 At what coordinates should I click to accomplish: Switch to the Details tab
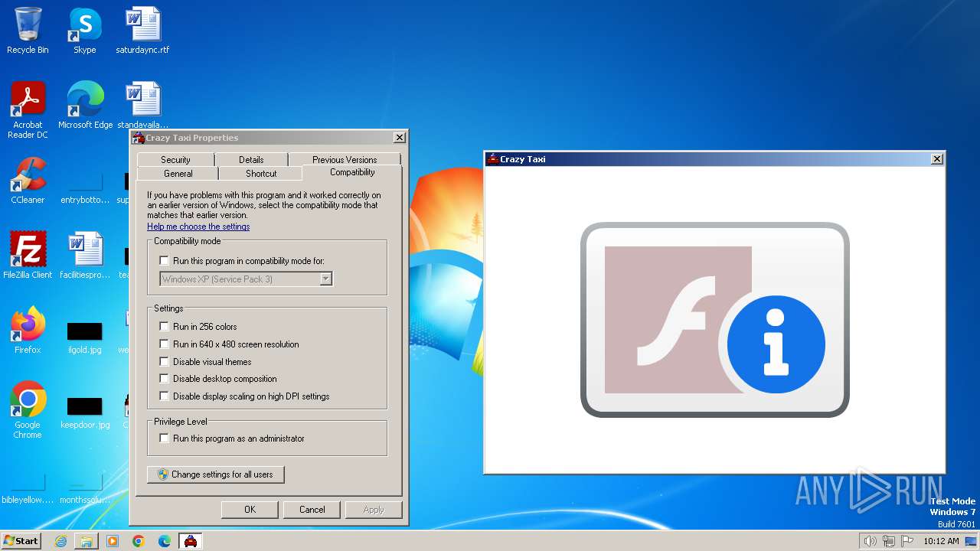251,159
